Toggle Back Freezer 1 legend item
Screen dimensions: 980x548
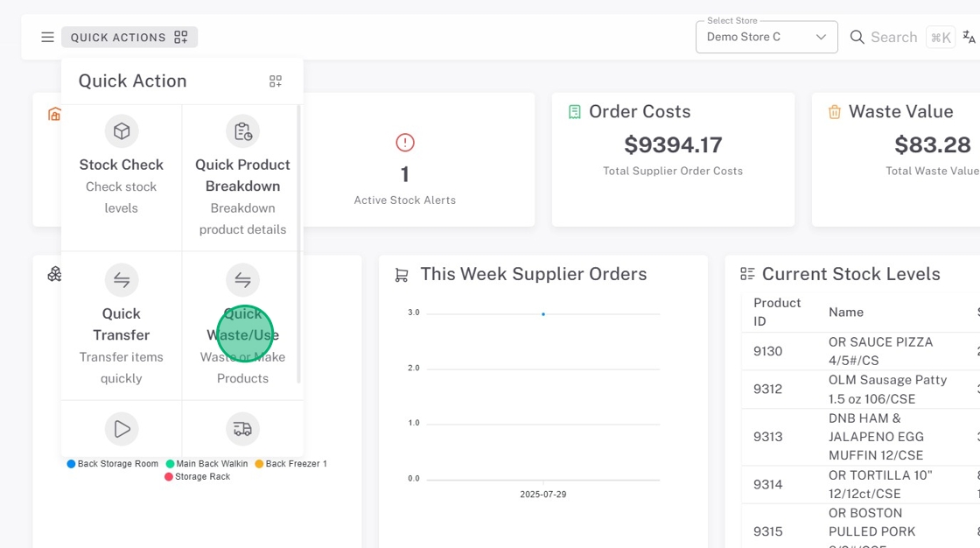click(290, 464)
